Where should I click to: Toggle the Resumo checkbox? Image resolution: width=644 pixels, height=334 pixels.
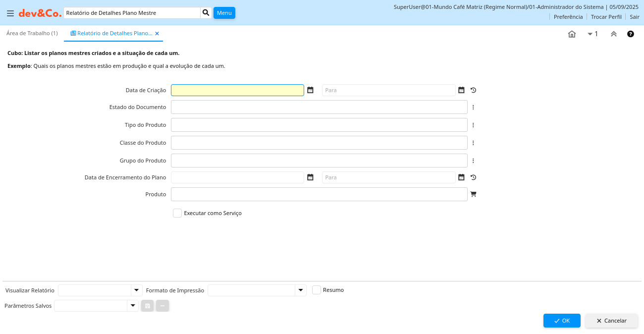point(317,290)
